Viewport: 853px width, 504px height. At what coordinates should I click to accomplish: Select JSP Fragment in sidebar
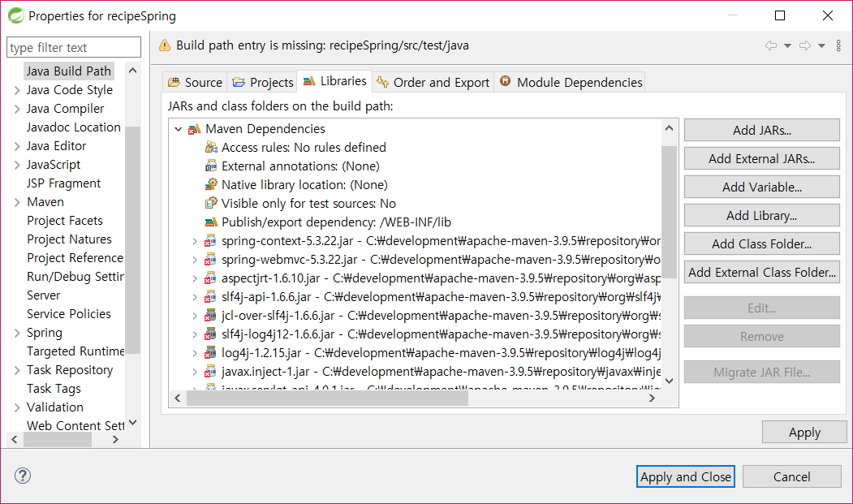63,183
